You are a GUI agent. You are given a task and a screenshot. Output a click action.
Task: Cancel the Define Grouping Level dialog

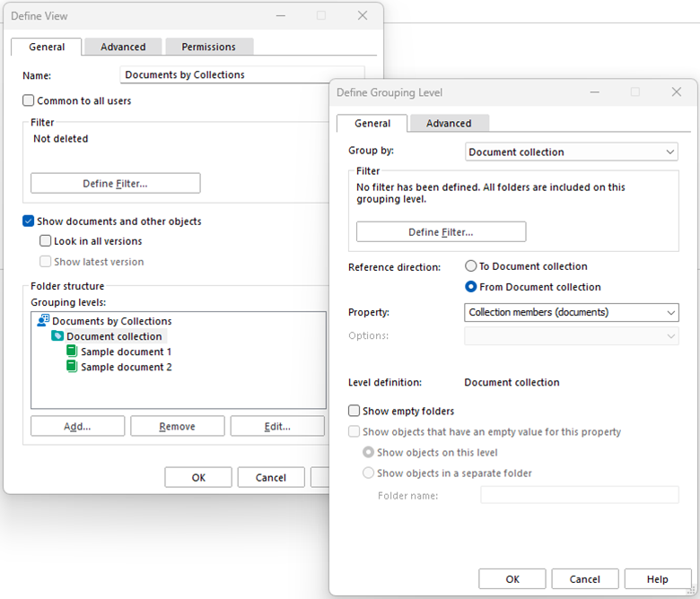tap(585, 579)
